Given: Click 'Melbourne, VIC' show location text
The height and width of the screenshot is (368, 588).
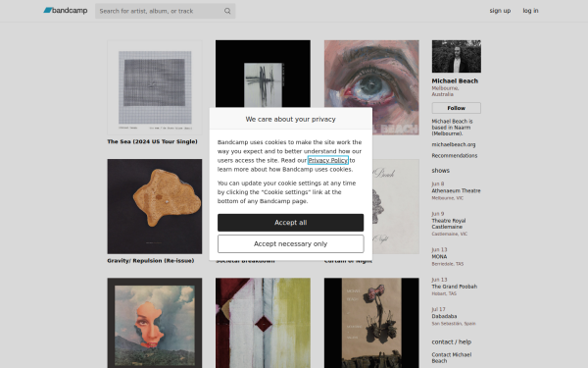Looking at the screenshot, I should (448, 198).
